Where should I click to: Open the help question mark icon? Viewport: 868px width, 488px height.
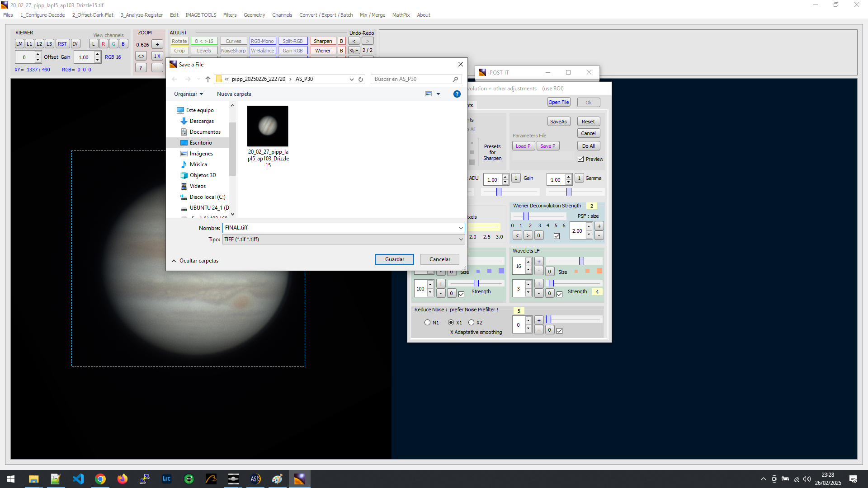(457, 94)
